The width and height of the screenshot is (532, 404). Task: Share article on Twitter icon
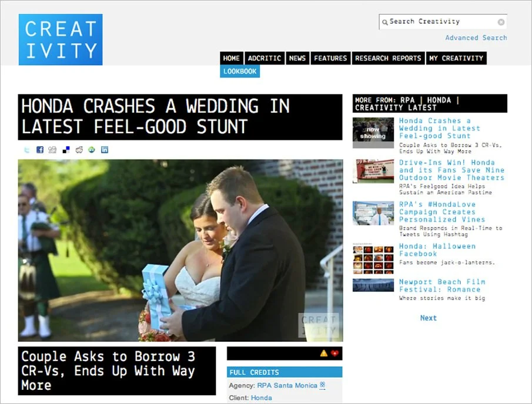pos(27,150)
